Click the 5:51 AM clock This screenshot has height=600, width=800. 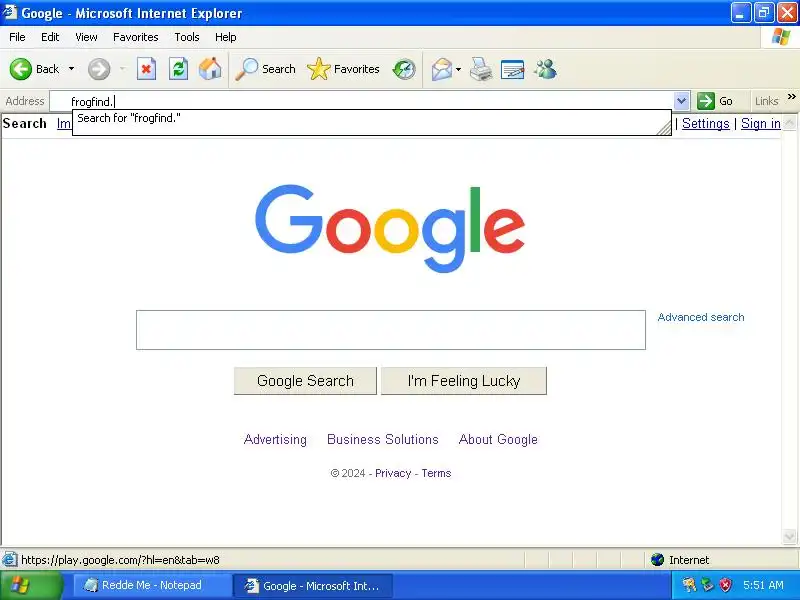coord(763,585)
